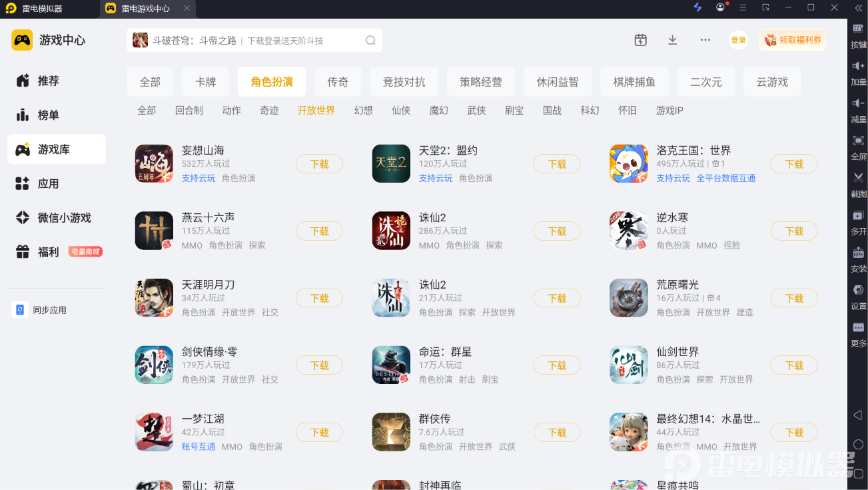Toggle 全屏 fullscreen mode
Screen dimensions: 868x490
[858, 148]
